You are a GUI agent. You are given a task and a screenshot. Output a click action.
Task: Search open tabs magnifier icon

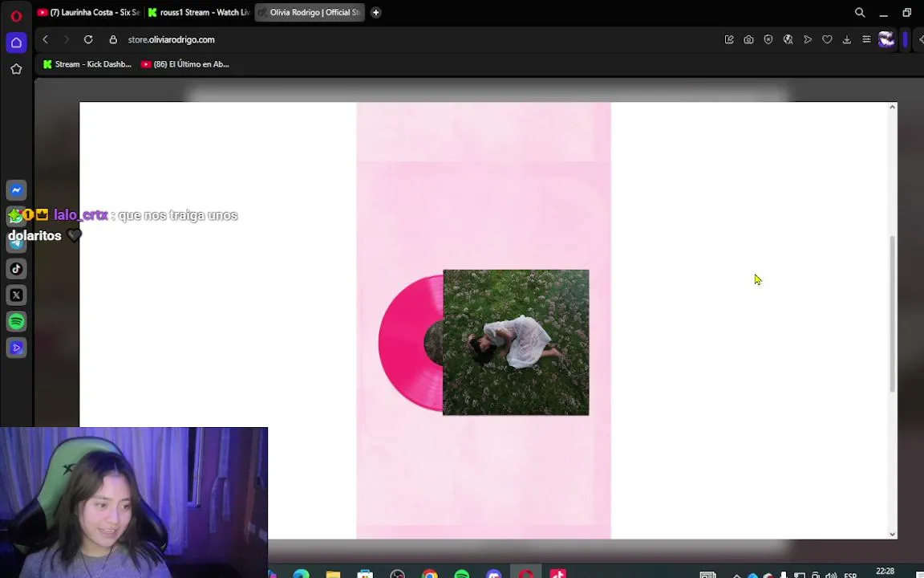[x=860, y=12]
